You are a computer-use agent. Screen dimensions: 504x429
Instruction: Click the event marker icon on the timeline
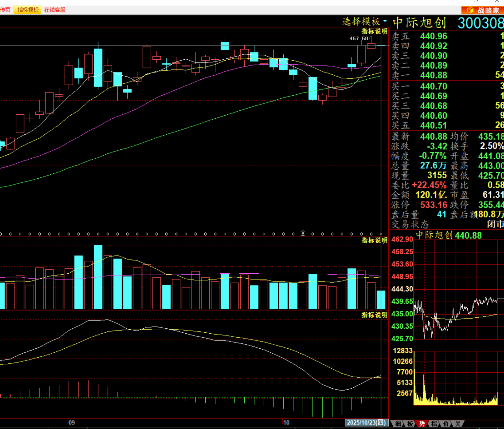click(x=303, y=233)
